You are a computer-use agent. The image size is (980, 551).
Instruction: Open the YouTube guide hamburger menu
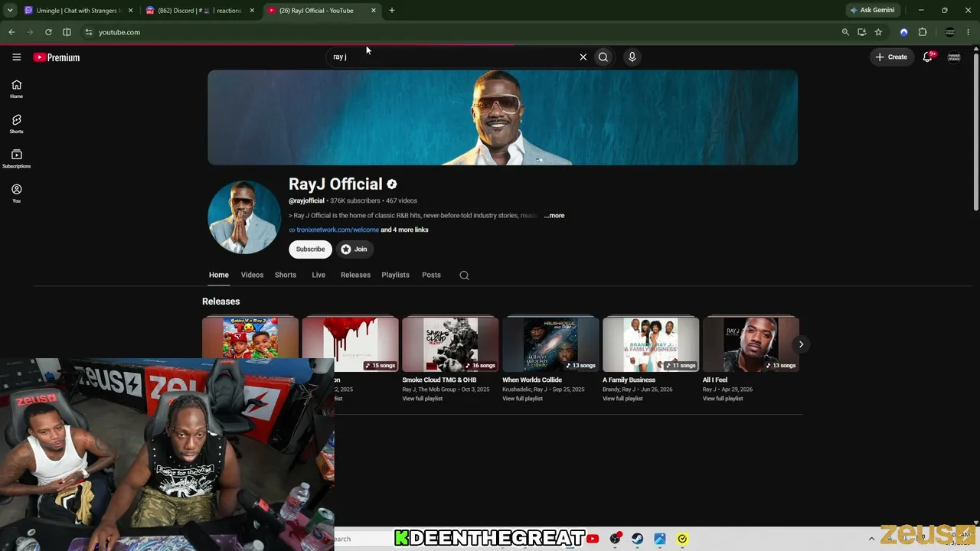[x=16, y=57]
